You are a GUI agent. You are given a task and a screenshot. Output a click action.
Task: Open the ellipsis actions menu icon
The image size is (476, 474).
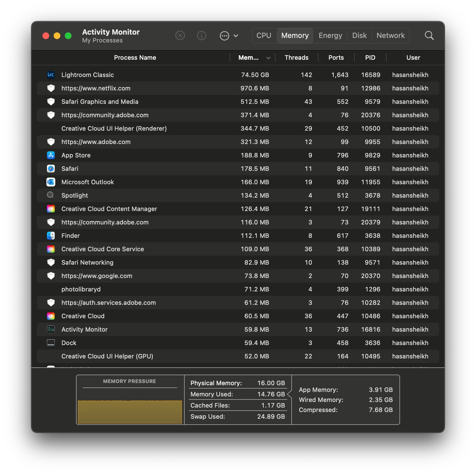coord(225,36)
